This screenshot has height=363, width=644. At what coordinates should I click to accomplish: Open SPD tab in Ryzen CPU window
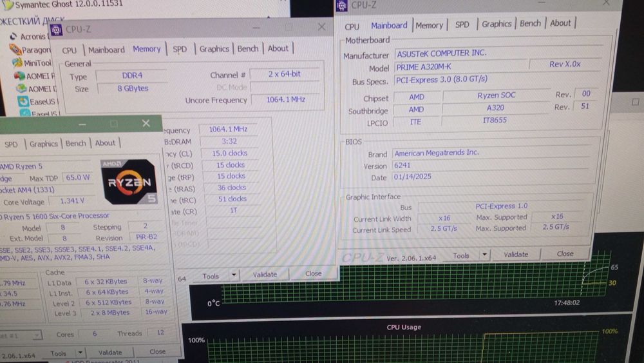coord(11,144)
